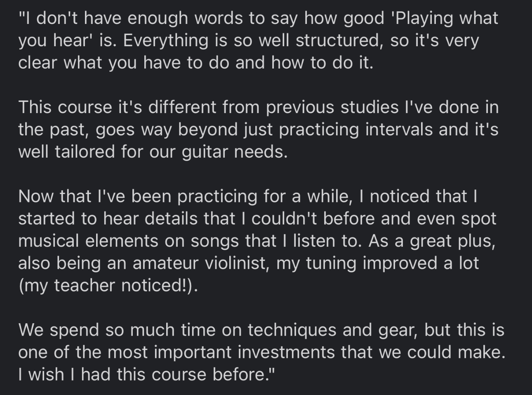Image resolution: width=532 pixels, height=395 pixels.
Task: Select the words "guitar needs"
Action: tap(234, 152)
